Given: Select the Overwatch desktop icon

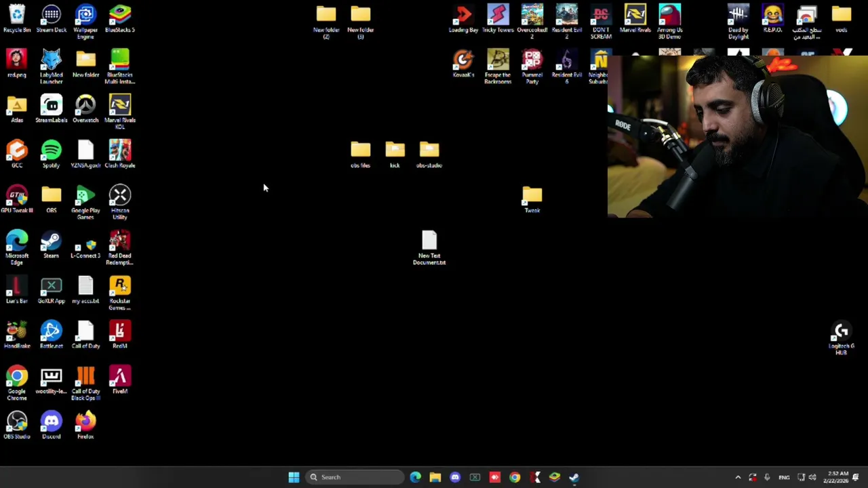Looking at the screenshot, I should (85, 109).
